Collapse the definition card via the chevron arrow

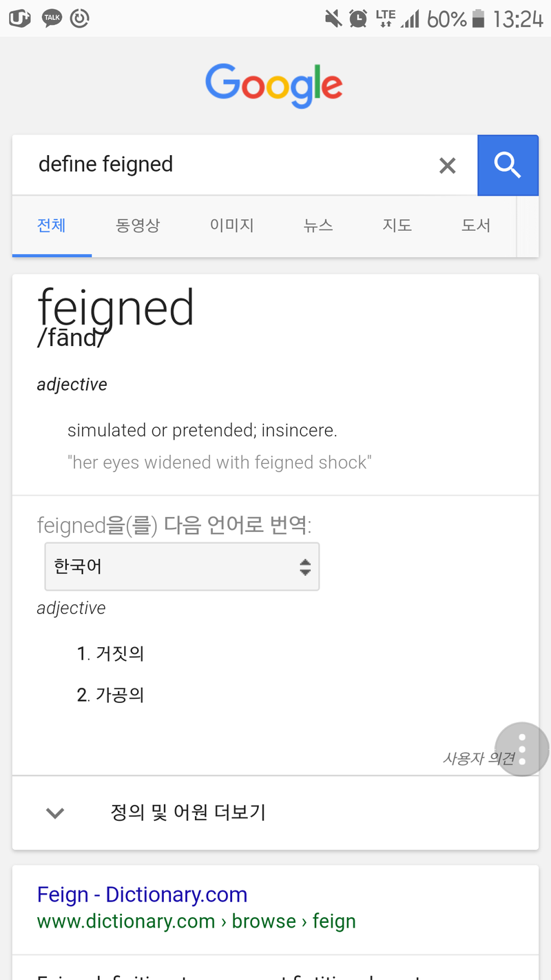click(x=54, y=813)
